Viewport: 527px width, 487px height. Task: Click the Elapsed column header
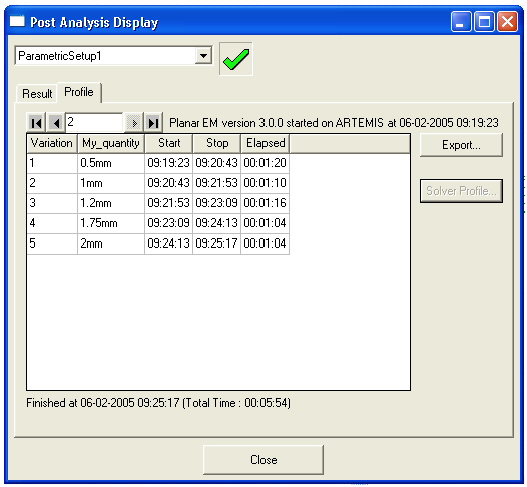click(x=265, y=143)
